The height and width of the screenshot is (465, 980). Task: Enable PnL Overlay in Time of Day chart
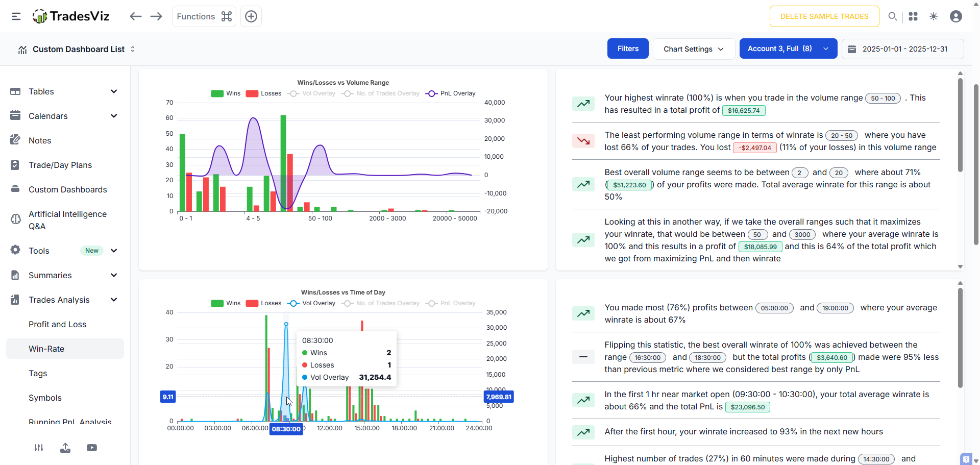[450, 303]
